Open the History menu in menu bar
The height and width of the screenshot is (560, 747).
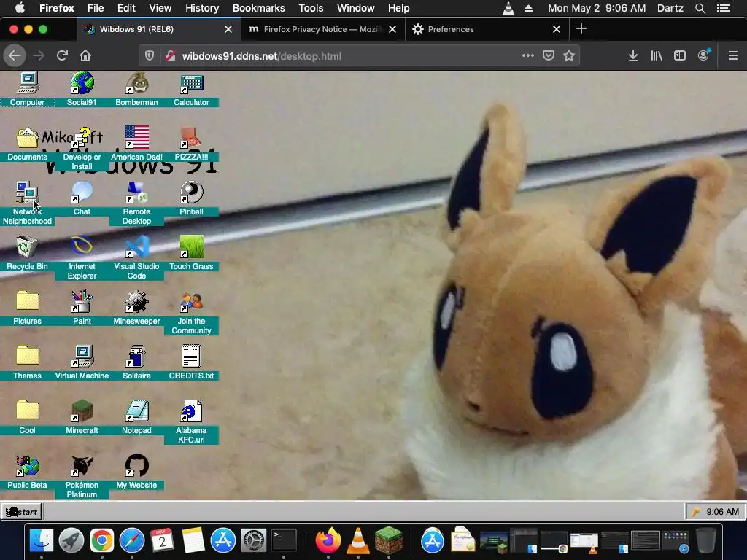click(202, 8)
